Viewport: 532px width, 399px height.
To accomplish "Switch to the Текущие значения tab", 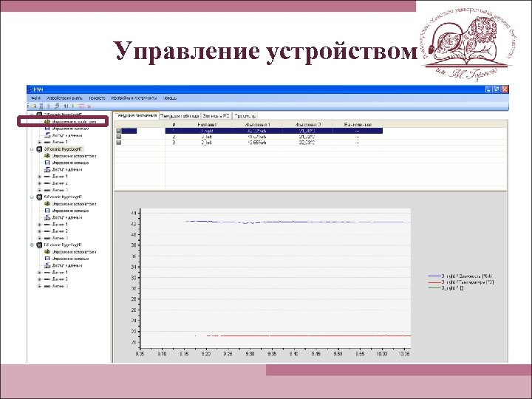I will tap(137, 115).
